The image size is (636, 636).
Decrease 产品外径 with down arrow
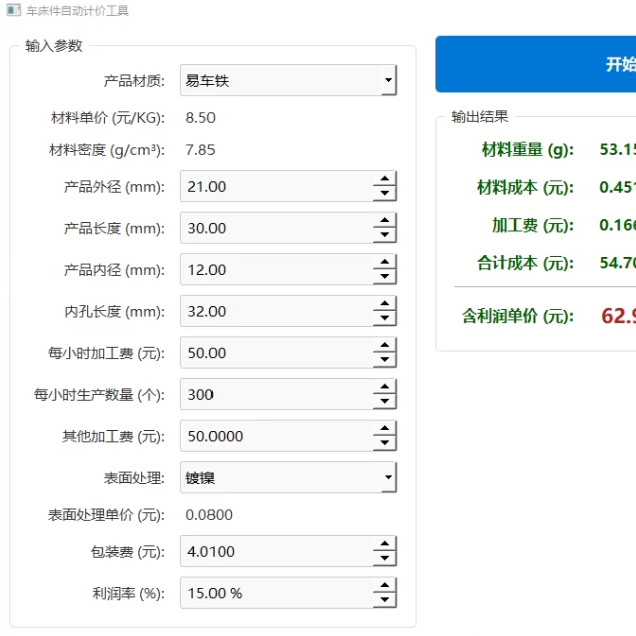[x=385, y=194]
